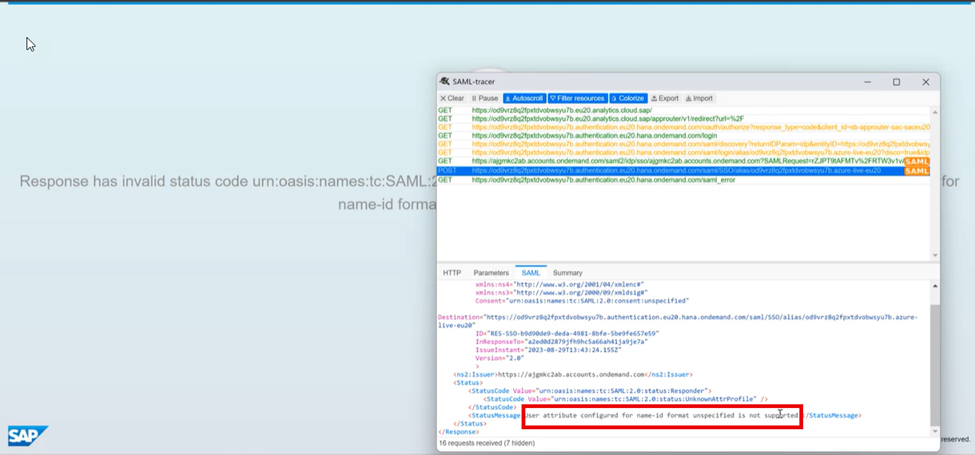Image resolution: width=975 pixels, height=455 pixels.
Task: Select the oauth/authorize request row
Action: point(683,127)
